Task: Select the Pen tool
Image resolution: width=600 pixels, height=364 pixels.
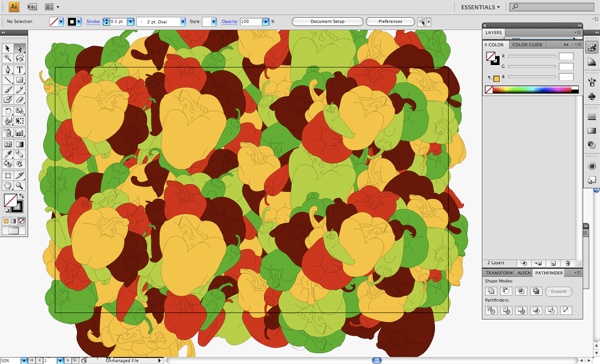Action: 8,70
